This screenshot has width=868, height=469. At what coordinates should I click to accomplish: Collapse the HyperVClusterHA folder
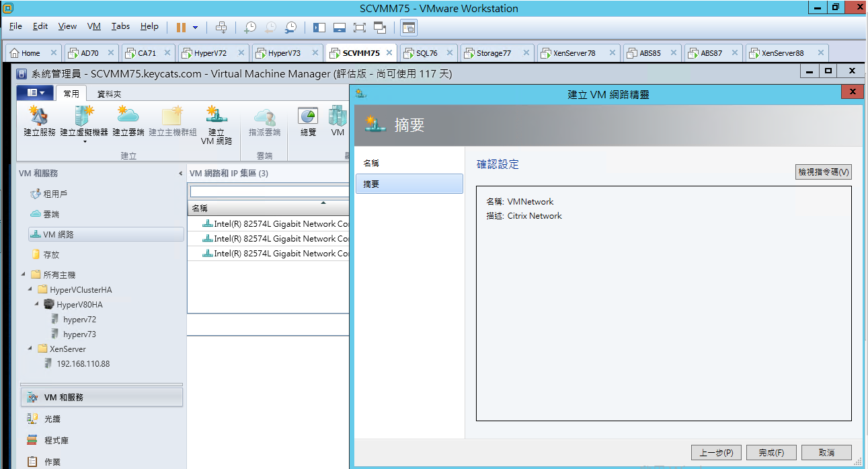(30, 289)
